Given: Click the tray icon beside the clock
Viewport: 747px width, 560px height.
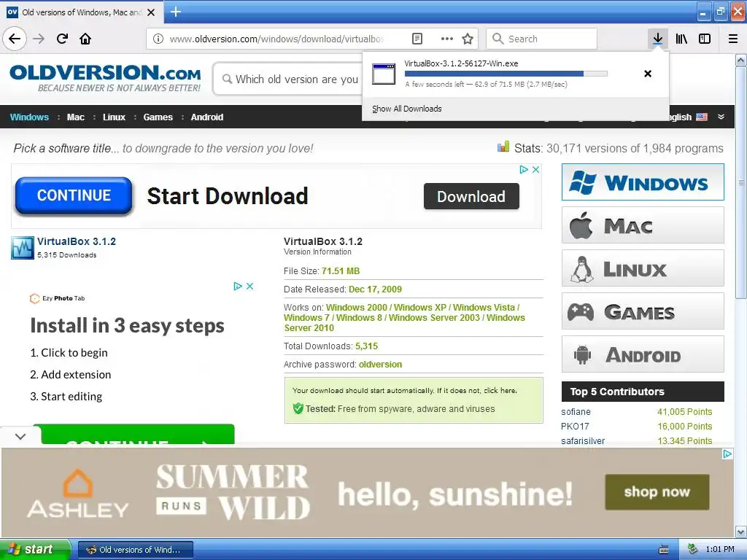Looking at the screenshot, I should [x=693, y=549].
